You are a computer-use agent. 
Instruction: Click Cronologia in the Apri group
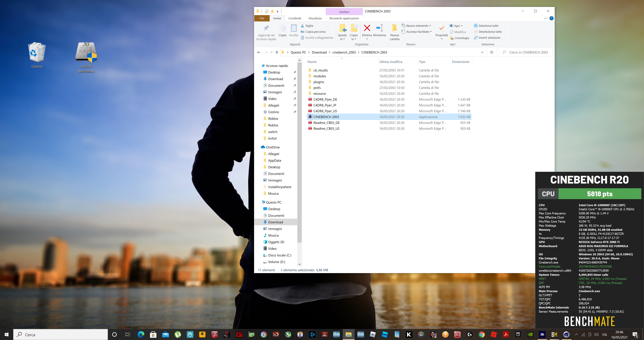tap(459, 38)
